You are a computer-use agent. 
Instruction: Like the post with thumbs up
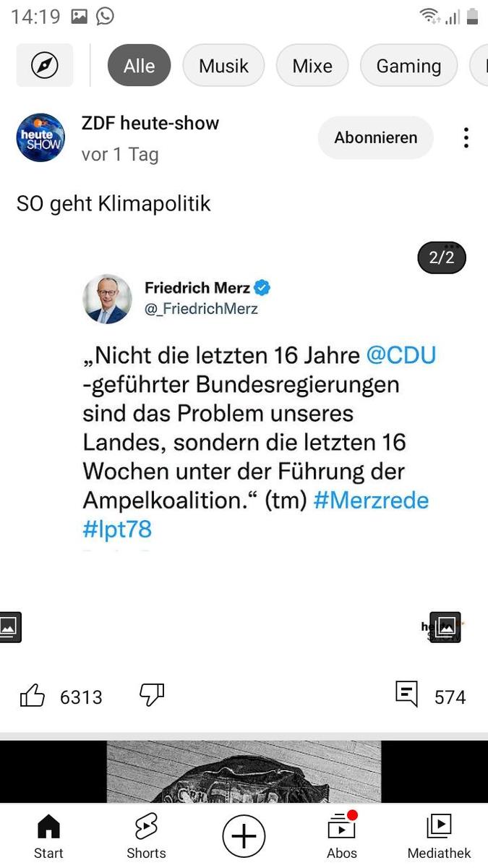pos(33,697)
